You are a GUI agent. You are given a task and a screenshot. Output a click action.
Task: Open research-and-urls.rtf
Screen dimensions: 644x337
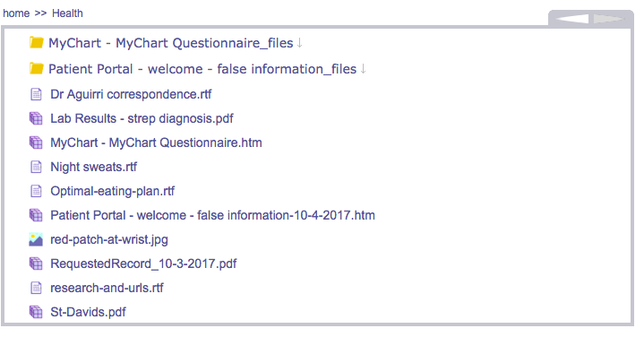107,288
